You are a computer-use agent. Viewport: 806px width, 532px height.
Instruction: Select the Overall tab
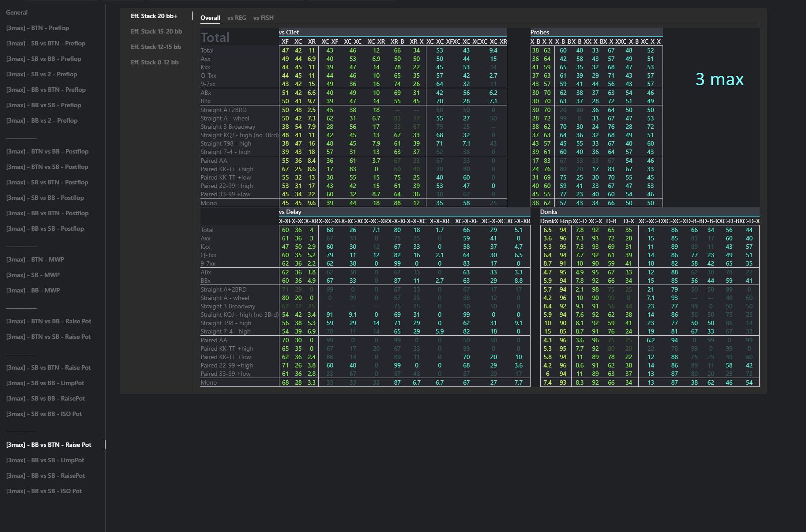tap(210, 18)
